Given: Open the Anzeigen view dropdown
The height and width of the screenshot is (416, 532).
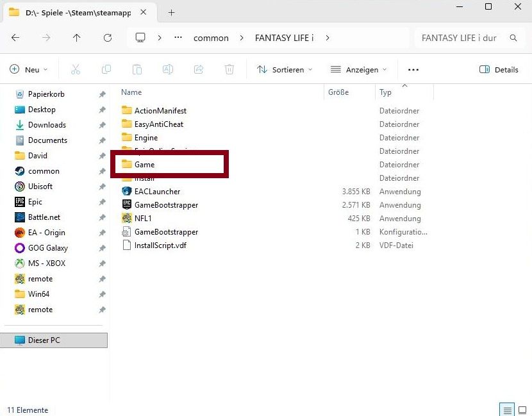Looking at the screenshot, I should click(x=359, y=70).
